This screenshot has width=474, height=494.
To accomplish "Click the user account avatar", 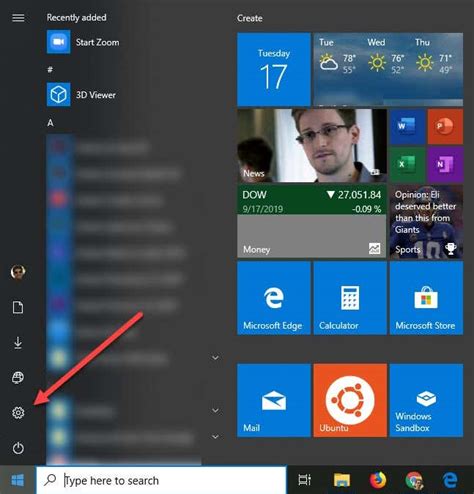I will click(x=18, y=272).
